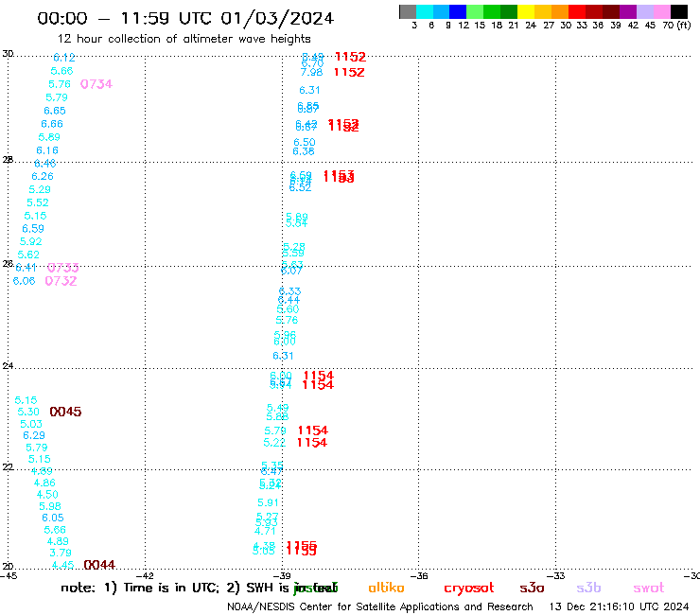
Task: Click the 'altika' satellite legend label
Action: point(386,588)
